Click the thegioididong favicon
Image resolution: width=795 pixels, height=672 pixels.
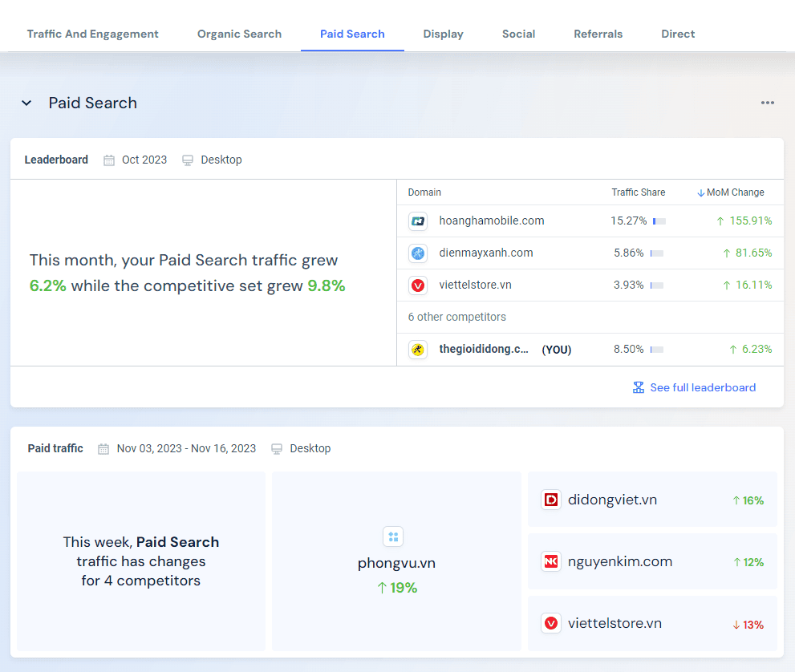(x=418, y=350)
